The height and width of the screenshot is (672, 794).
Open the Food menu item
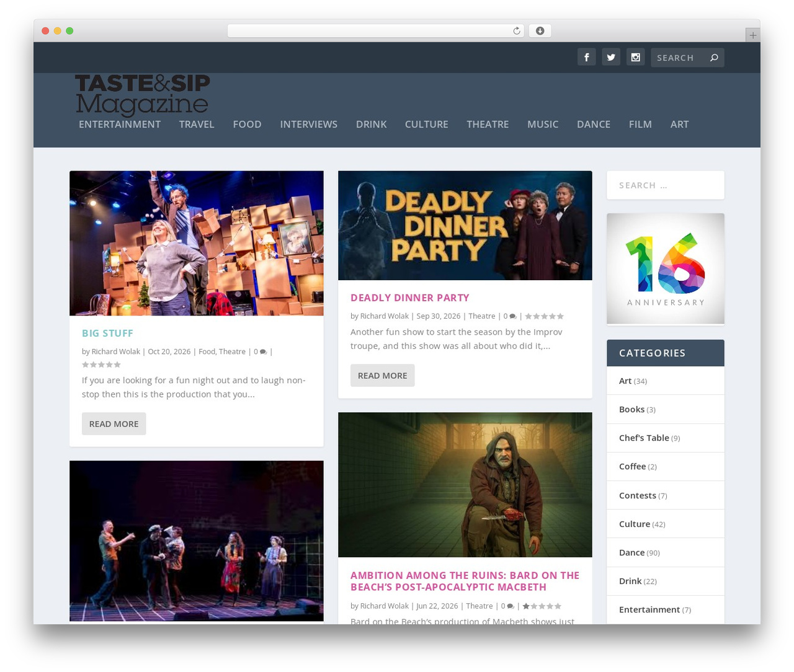pos(247,124)
